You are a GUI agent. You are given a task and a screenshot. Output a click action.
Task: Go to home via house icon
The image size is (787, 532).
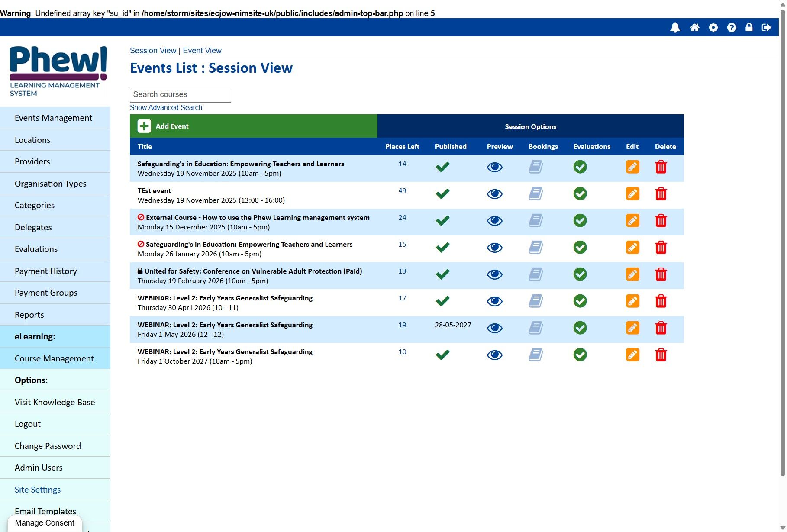tap(694, 28)
